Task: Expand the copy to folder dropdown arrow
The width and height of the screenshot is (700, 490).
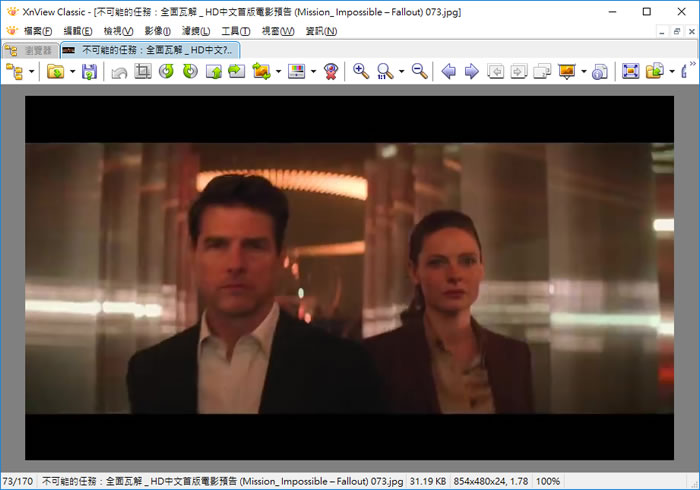Action: (x=672, y=71)
